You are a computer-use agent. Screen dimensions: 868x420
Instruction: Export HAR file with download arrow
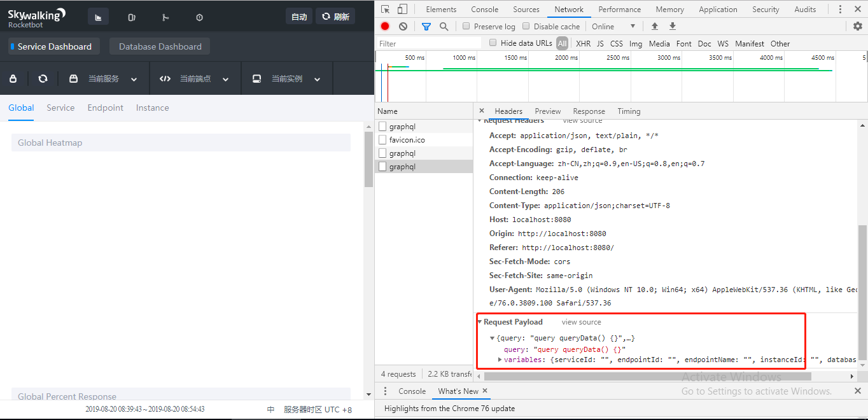coord(672,26)
